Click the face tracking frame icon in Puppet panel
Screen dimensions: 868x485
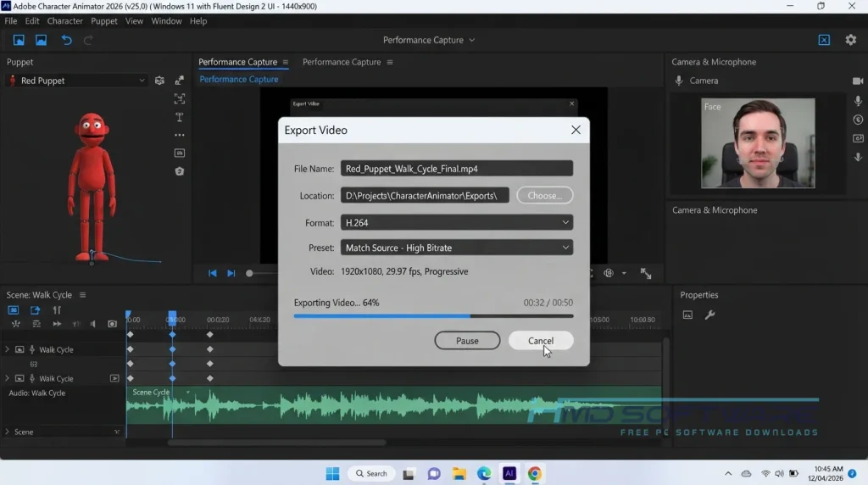[180, 98]
